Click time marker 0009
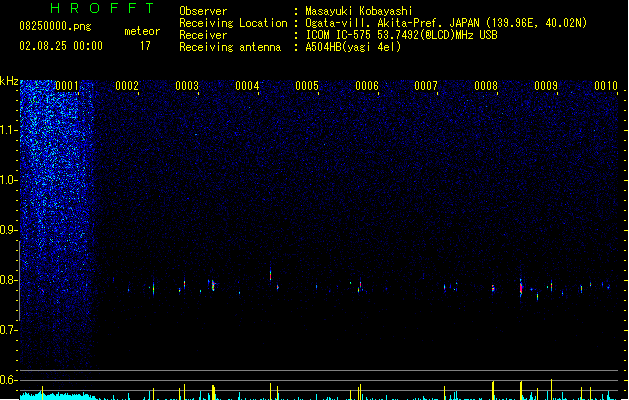 [x=546, y=86]
